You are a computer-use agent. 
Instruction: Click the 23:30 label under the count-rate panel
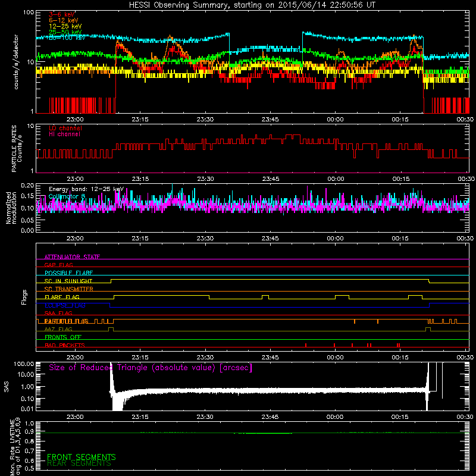tap(205, 120)
